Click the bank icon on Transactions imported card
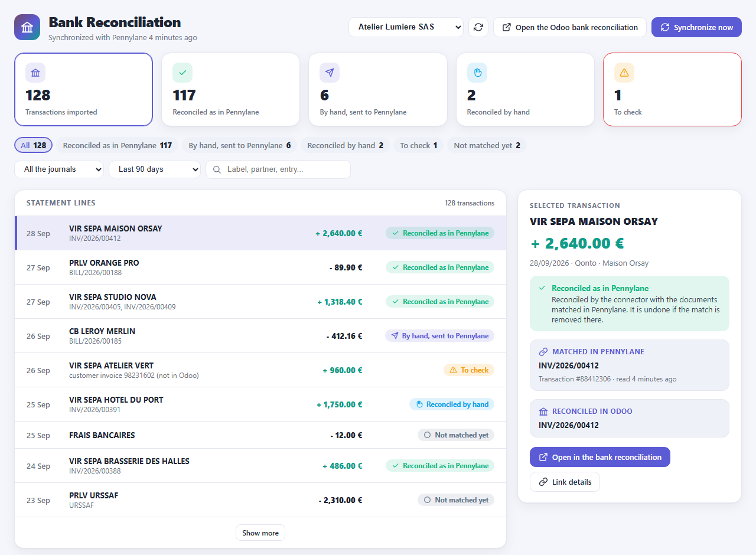756x555 pixels. (35, 73)
